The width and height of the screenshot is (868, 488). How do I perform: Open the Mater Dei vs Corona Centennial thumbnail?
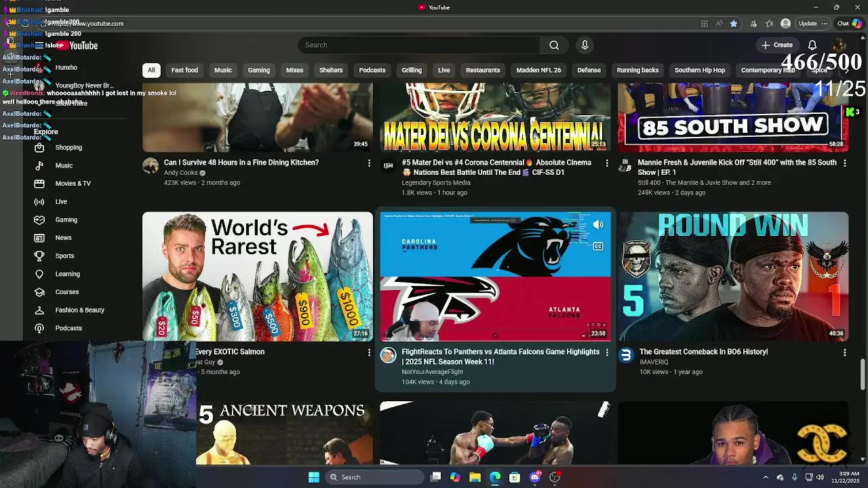point(496,117)
